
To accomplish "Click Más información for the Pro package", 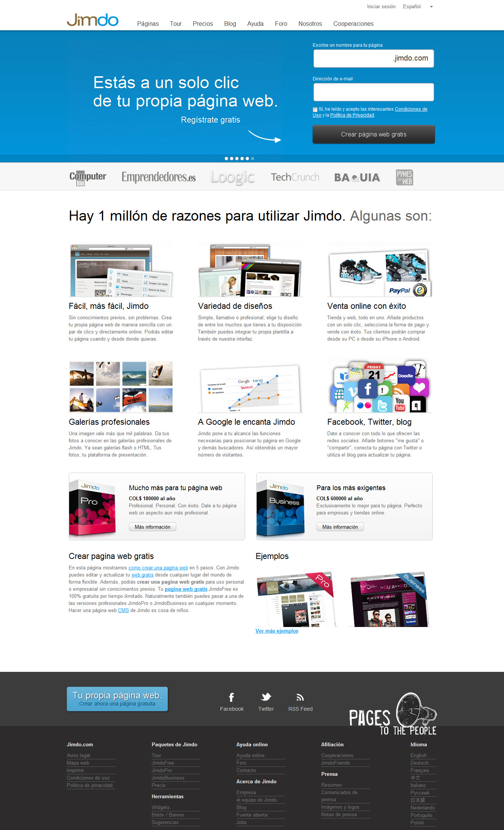I will click(152, 527).
